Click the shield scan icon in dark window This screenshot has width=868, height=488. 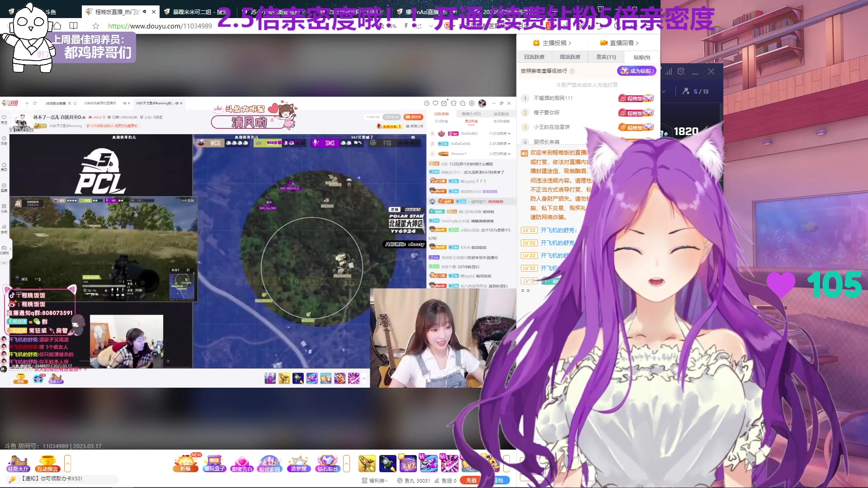681,71
